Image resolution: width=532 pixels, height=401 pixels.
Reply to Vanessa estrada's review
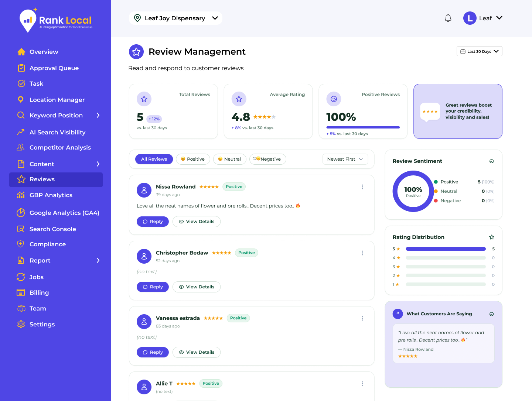153,352
